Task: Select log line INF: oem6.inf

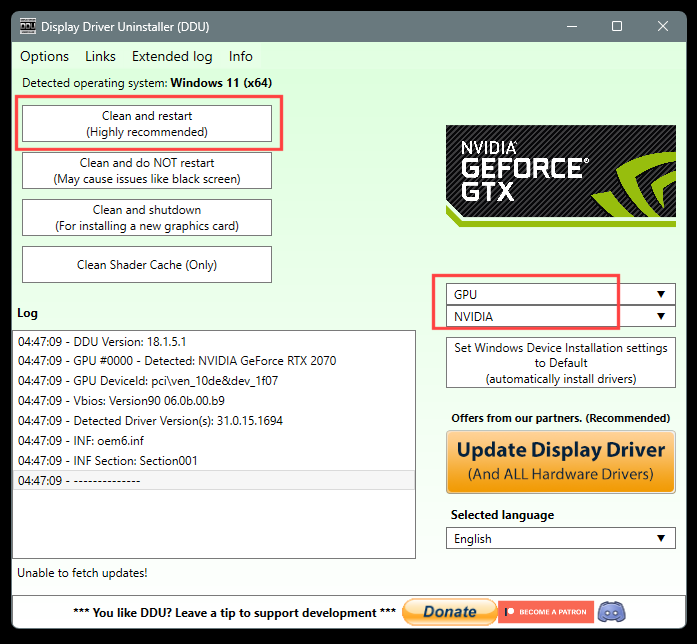Action: tap(214, 441)
